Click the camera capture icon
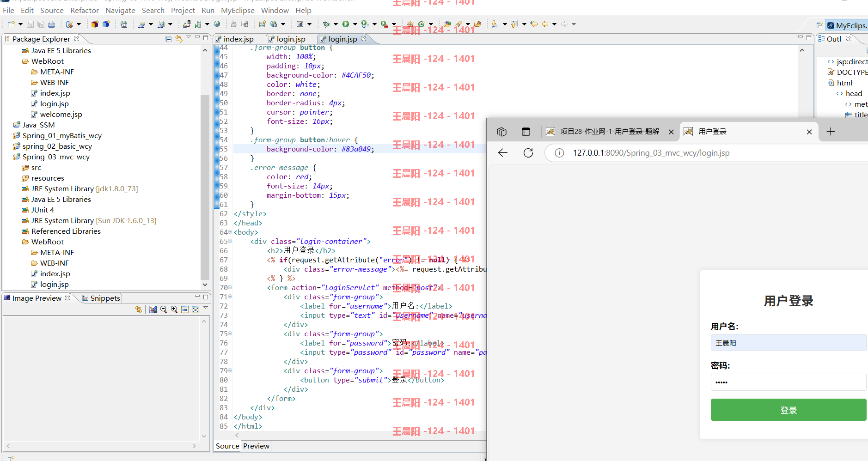 [300, 24]
